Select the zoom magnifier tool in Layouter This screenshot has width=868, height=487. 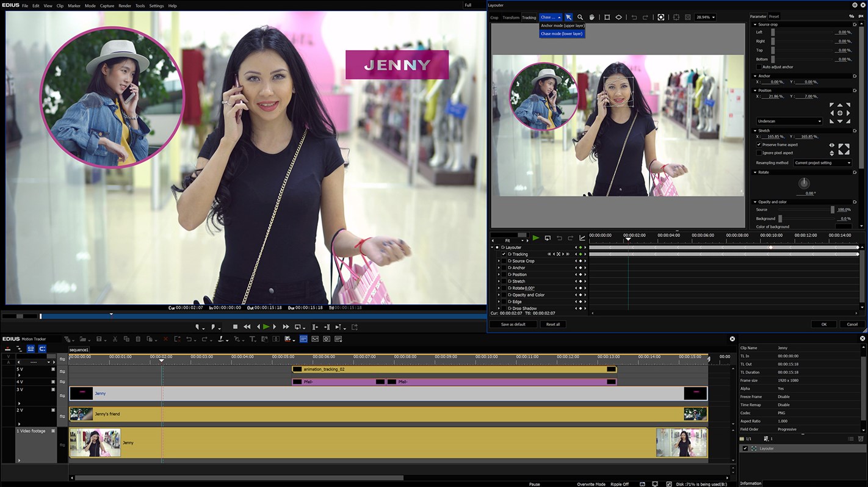(580, 17)
